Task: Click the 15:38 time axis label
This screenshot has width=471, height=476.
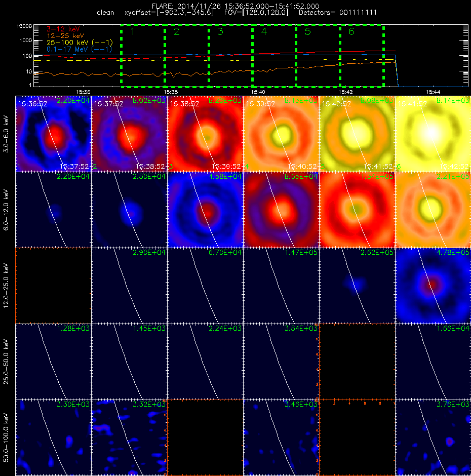Action: (171, 92)
